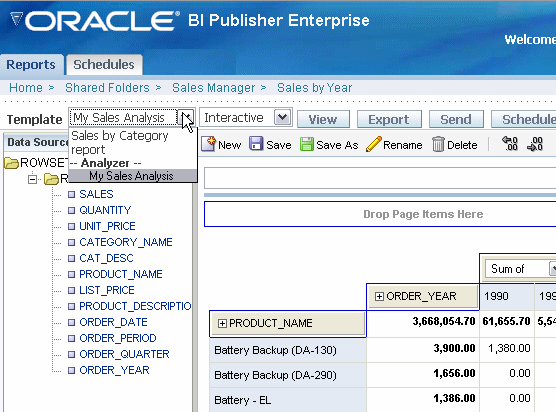Screen dimensions: 556x412
Task: Click the UNIT_PRICE field square icon
Action: [x=71, y=226]
